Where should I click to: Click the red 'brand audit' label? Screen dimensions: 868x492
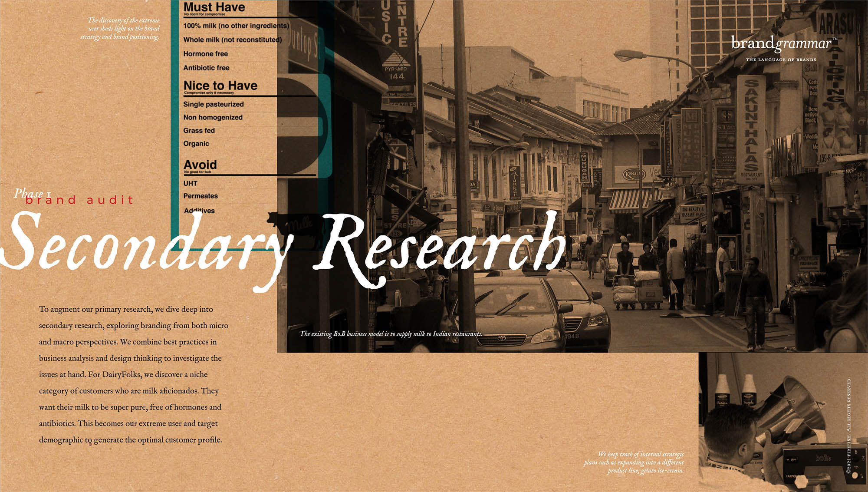point(79,200)
